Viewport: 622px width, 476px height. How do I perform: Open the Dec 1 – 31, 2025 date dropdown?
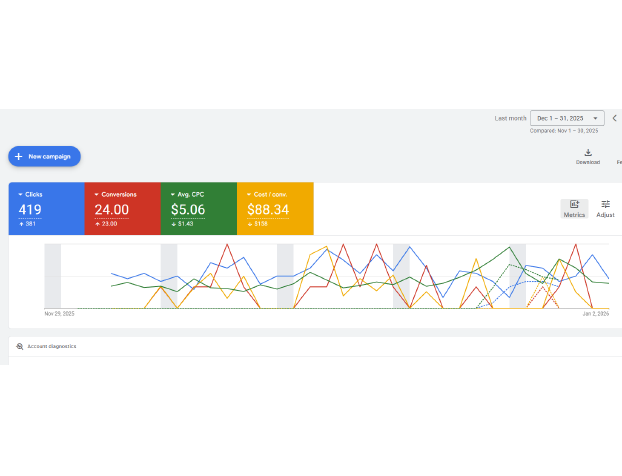[567, 118]
